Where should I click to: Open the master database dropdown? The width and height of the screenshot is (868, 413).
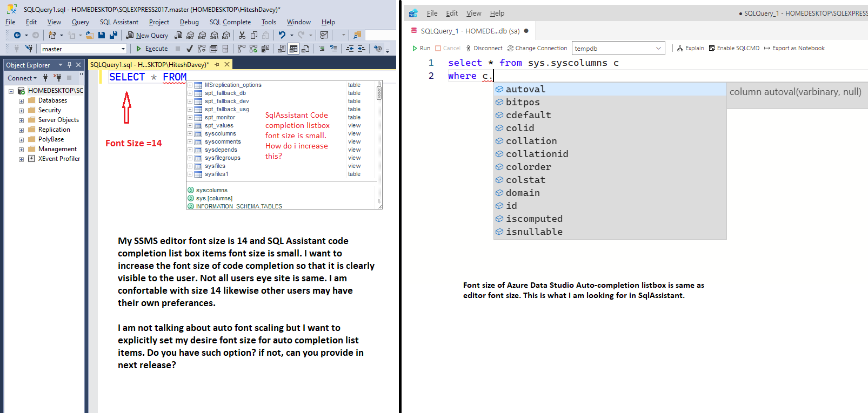[x=123, y=49]
